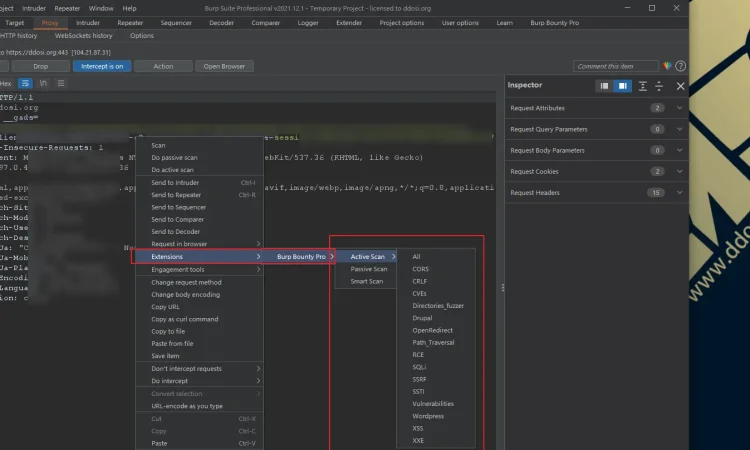Choose All in the Active Scan list
750x450 pixels.
(x=436, y=257)
